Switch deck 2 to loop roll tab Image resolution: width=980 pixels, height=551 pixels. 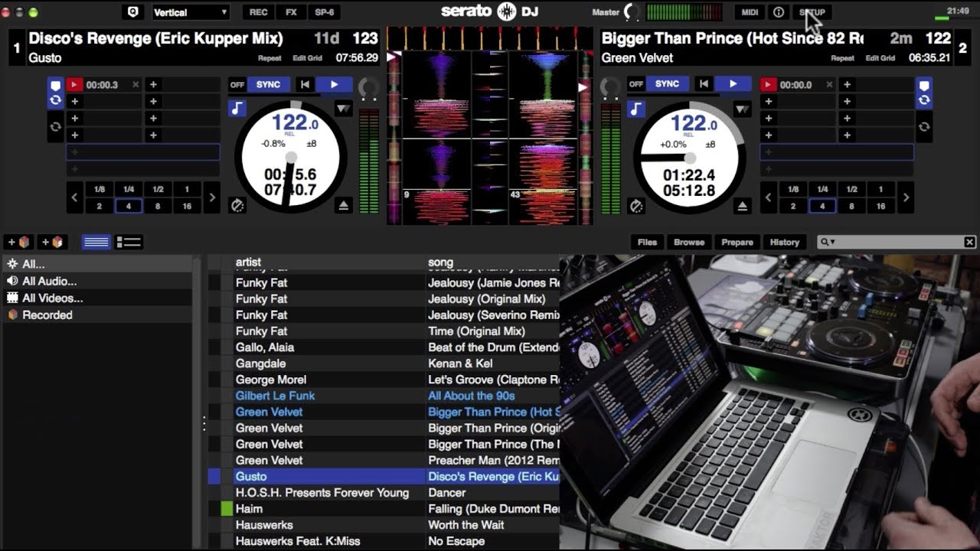point(924,127)
